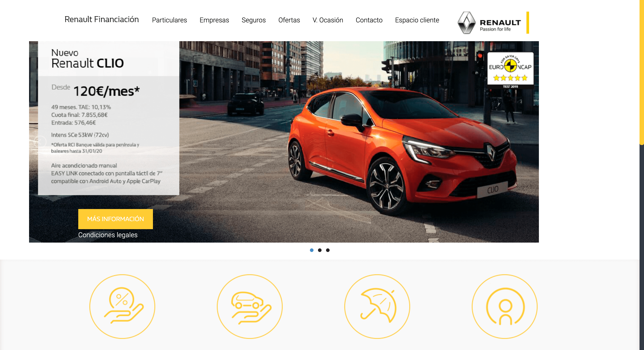The width and height of the screenshot is (644, 350).
Task: Select the second carousel dot
Action: pos(320,250)
